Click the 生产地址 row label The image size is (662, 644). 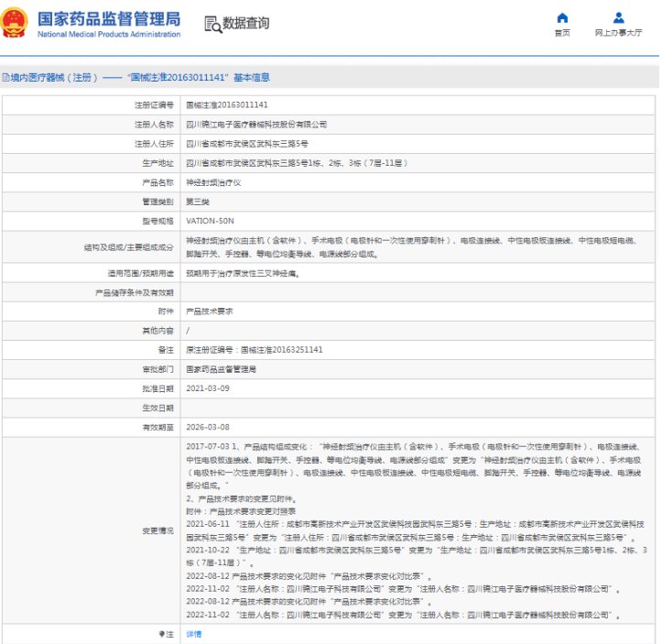pyautogui.click(x=157, y=163)
